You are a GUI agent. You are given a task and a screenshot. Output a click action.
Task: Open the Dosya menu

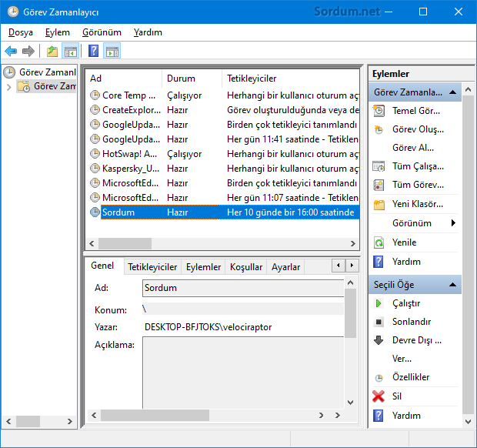click(x=21, y=32)
